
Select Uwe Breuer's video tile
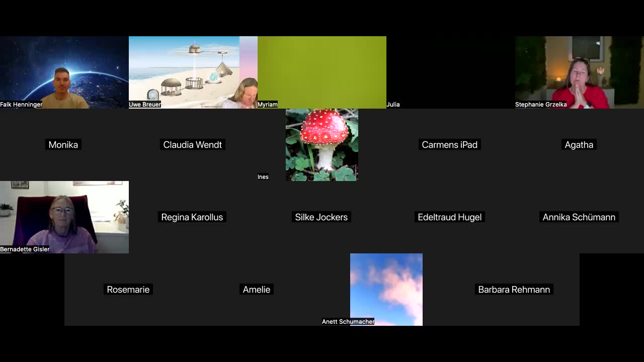coord(193,72)
